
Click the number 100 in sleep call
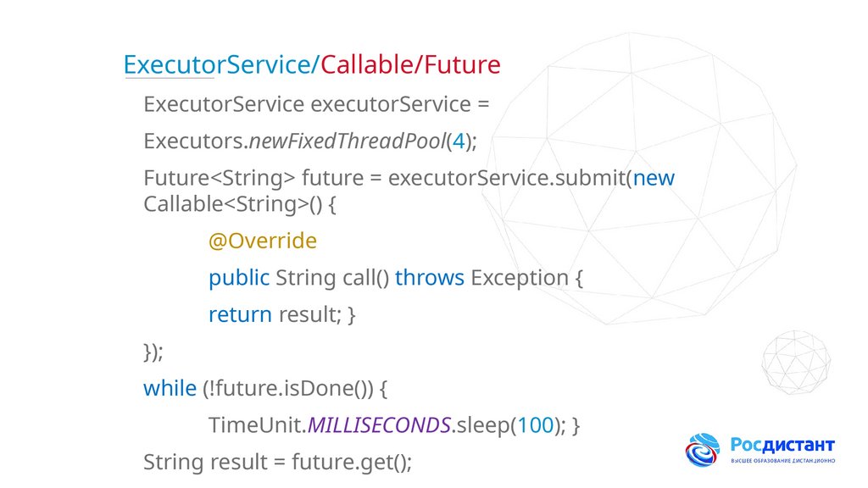coord(536,425)
